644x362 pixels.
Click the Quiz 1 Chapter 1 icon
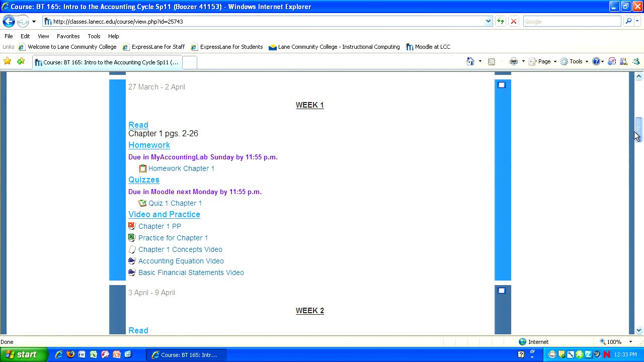click(x=142, y=203)
